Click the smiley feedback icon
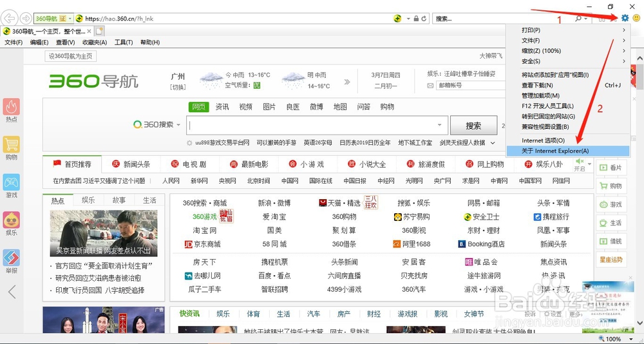Image resolution: width=644 pixels, height=344 pixels. tap(637, 17)
